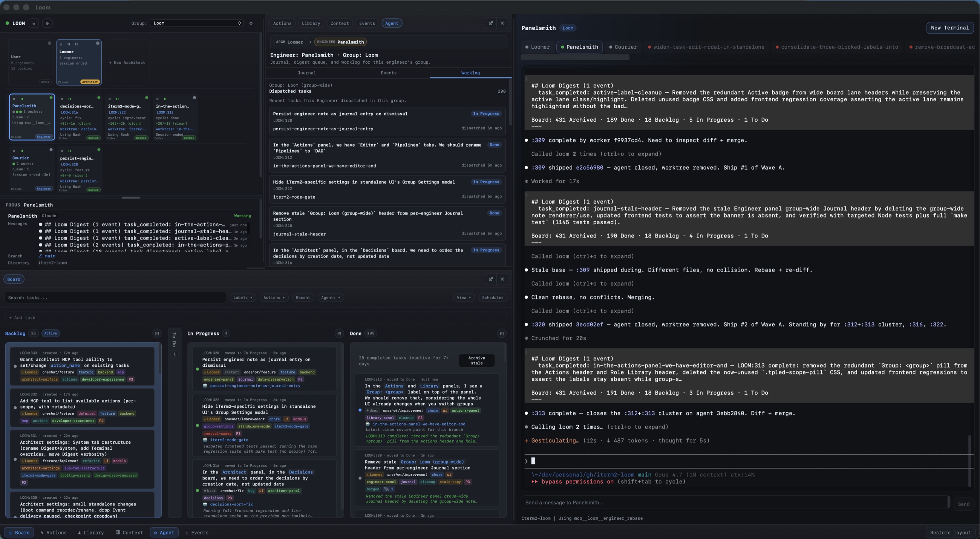Close the iterm2-mode-g… worker card via its X
This screenshot has height=539, width=980.
(x=110, y=99)
